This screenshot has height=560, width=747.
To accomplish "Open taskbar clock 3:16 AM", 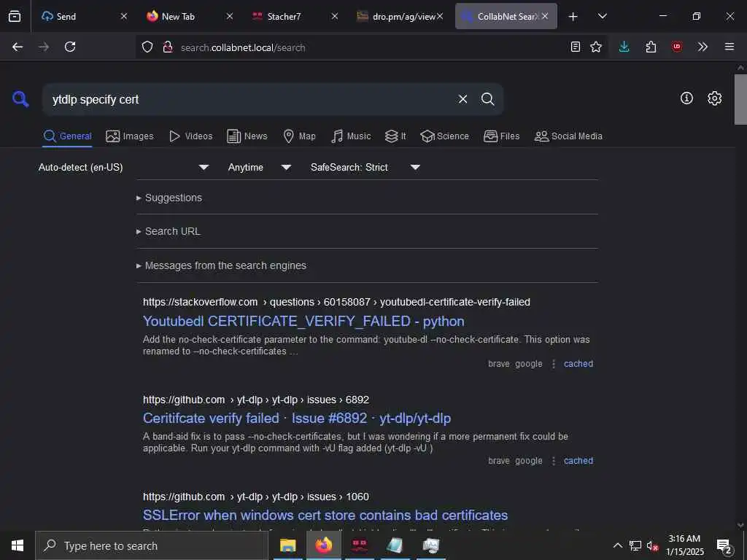I will [x=684, y=545].
